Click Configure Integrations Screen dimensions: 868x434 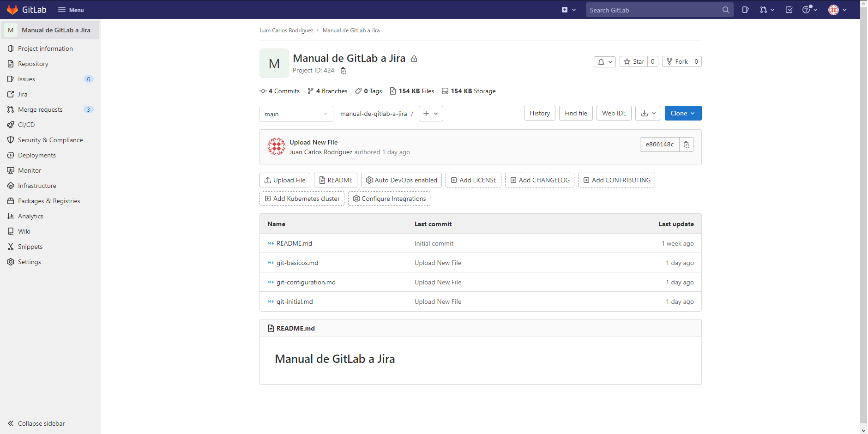tap(389, 199)
